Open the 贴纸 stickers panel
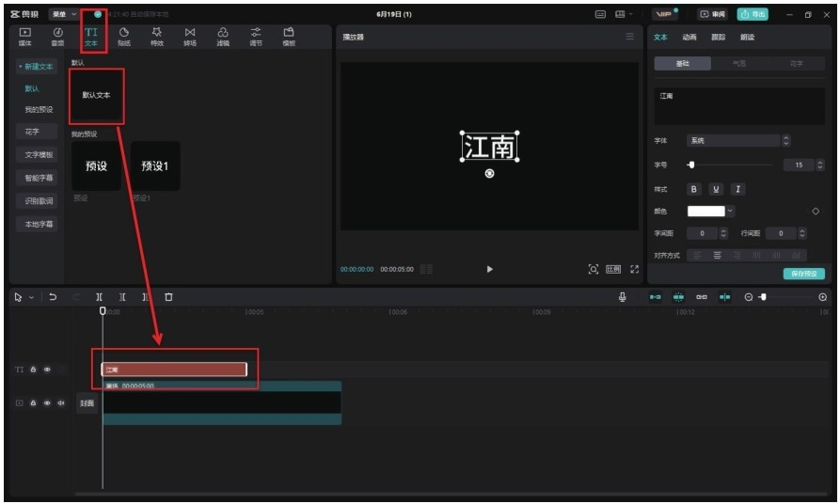 tap(124, 37)
